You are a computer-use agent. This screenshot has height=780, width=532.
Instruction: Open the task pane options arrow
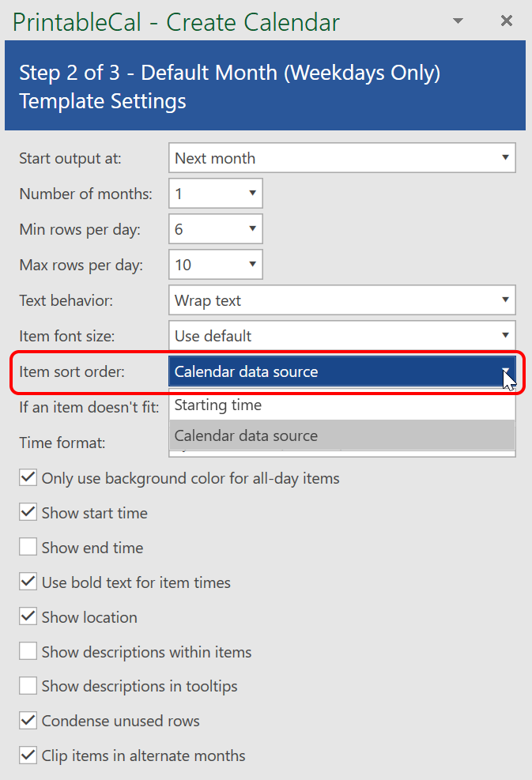coord(458,21)
